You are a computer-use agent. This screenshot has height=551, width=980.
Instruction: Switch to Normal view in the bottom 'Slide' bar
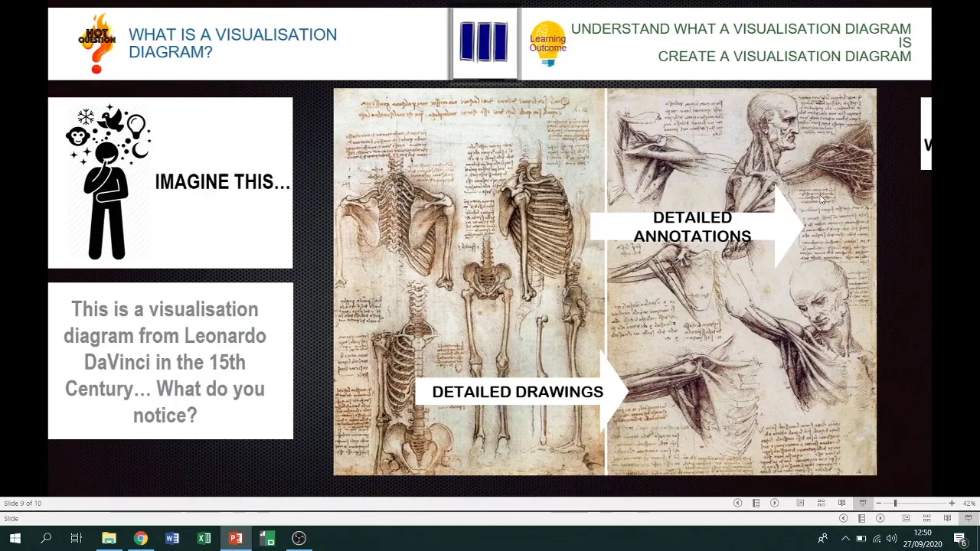[906, 518]
